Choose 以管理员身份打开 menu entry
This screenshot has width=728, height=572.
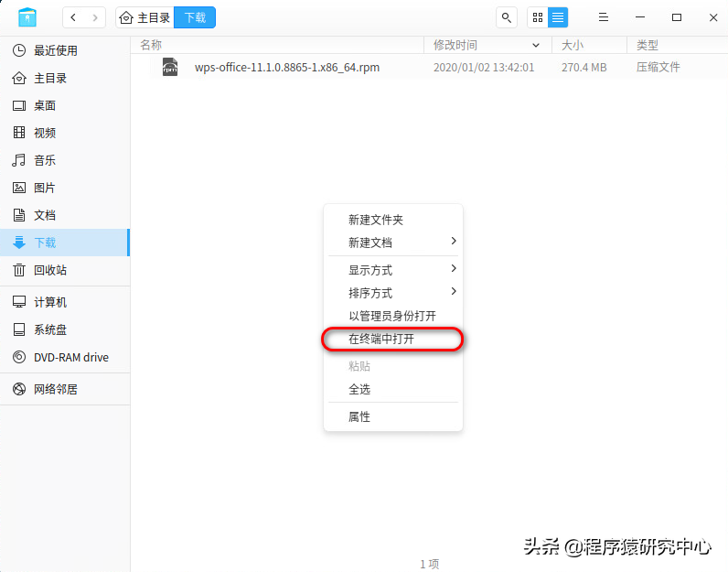click(392, 316)
